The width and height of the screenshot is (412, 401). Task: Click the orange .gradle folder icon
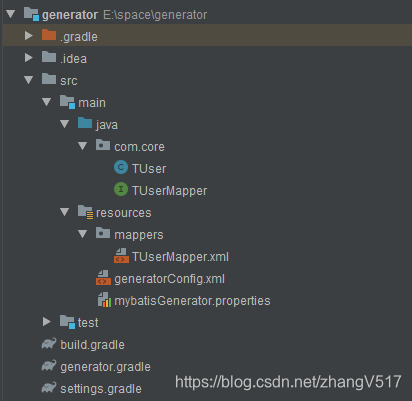click(49, 35)
